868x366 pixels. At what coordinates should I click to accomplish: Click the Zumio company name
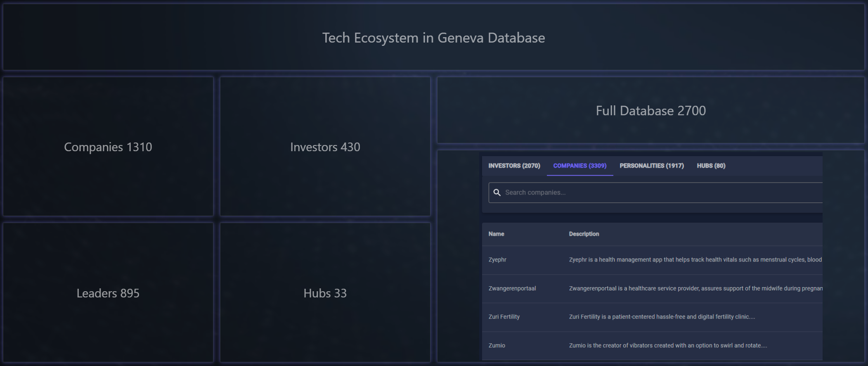click(497, 345)
